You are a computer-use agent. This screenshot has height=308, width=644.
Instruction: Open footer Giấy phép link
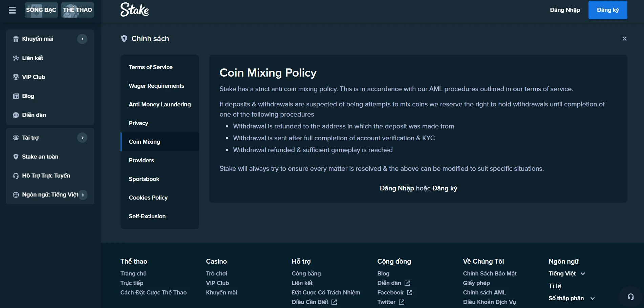click(476, 283)
